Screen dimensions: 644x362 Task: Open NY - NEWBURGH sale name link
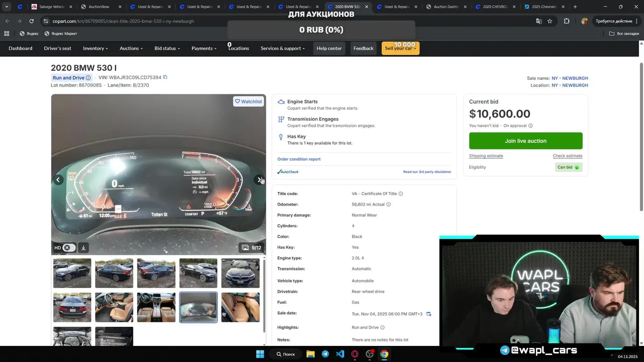[x=570, y=78]
